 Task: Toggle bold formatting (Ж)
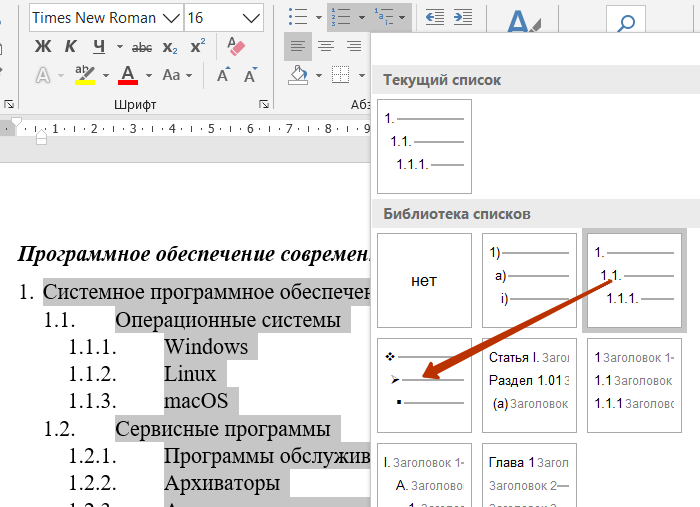[43, 46]
